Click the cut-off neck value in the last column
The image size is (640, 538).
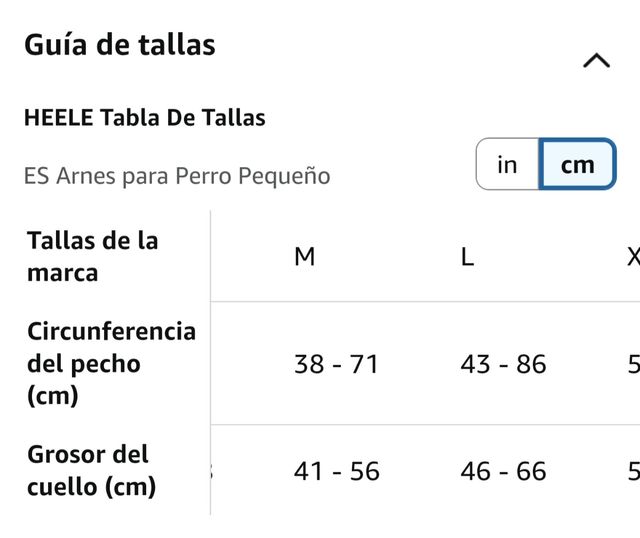click(633, 471)
